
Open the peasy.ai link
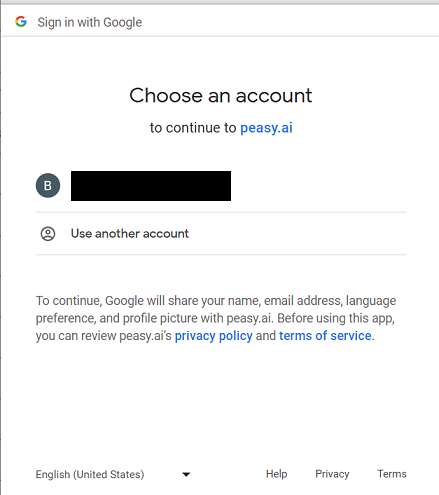pos(266,128)
